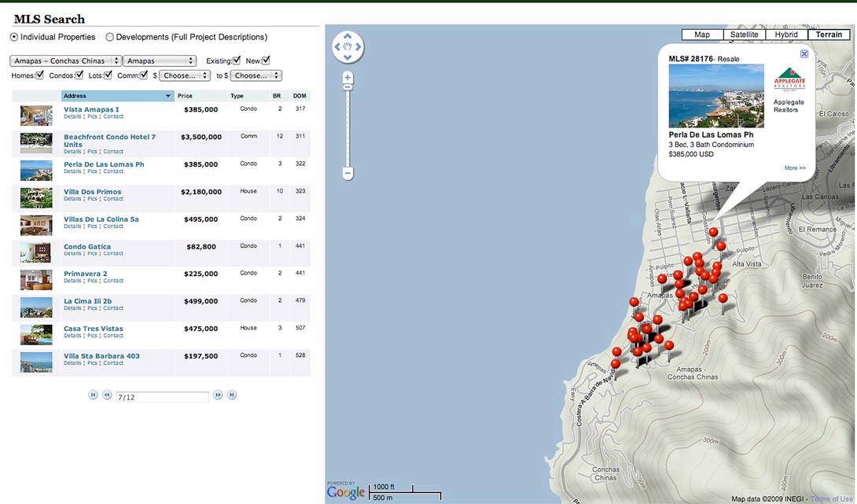Toggle the New checkbox

coord(266,60)
